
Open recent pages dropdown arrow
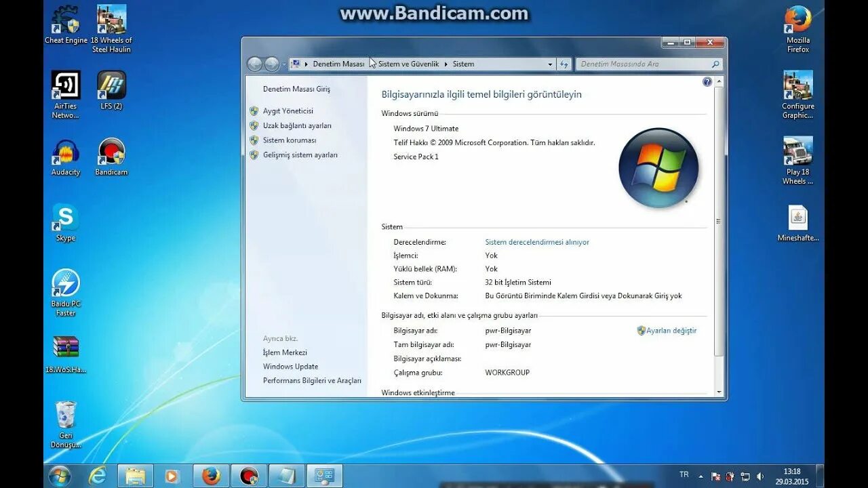point(283,64)
